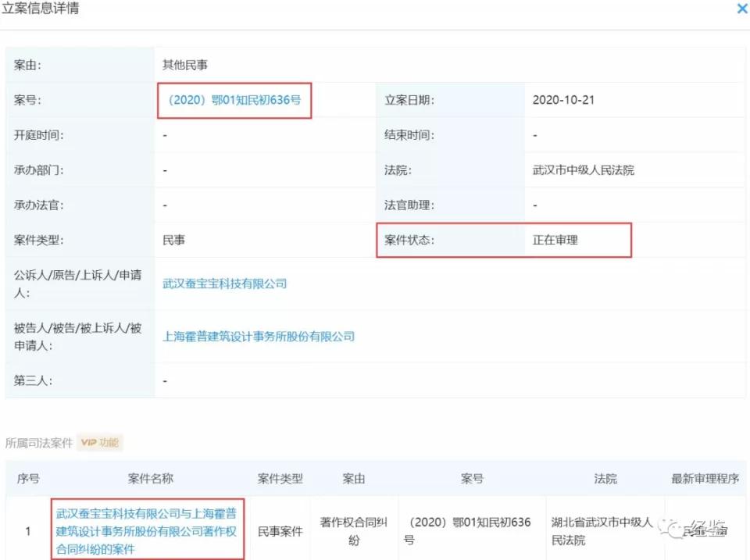This screenshot has width=750, height=560.
Task: Open plaintiff 武汉蚕宝宝科技有限公司 link
Action: pos(225,284)
